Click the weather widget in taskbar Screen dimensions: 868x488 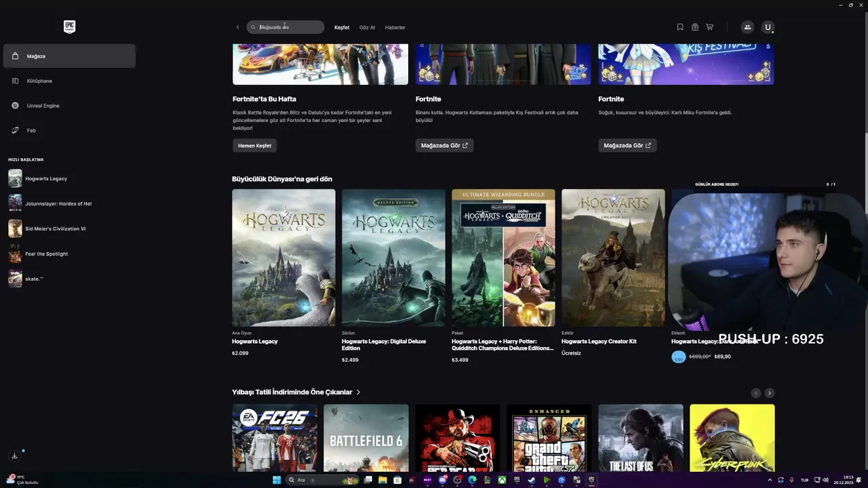[x=22, y=480]
